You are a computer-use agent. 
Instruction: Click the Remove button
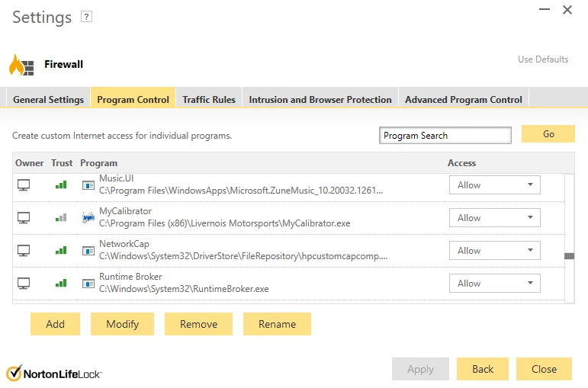tap(198, 324)
